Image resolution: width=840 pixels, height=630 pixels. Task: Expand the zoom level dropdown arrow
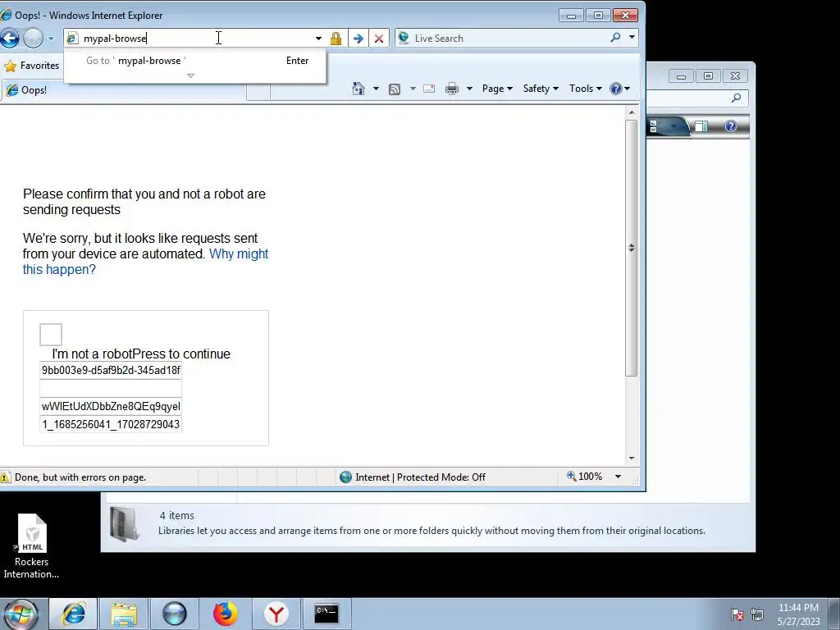[618, 477]
